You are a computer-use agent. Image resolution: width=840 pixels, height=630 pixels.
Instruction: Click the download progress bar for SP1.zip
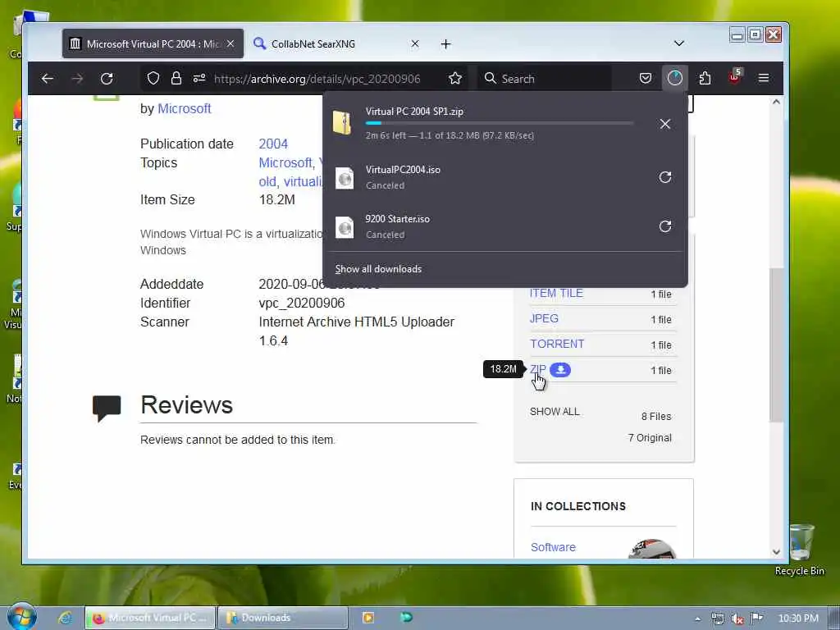500,123
